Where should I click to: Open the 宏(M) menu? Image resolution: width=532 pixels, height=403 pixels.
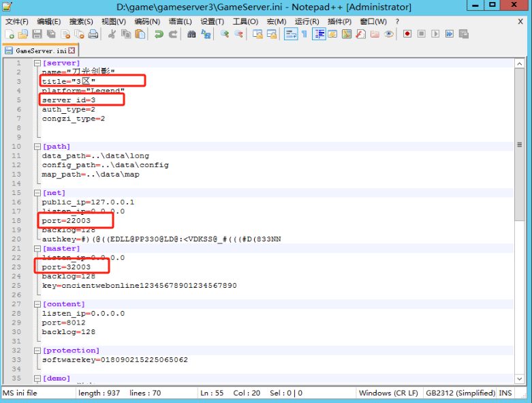[x=276, y=22]
